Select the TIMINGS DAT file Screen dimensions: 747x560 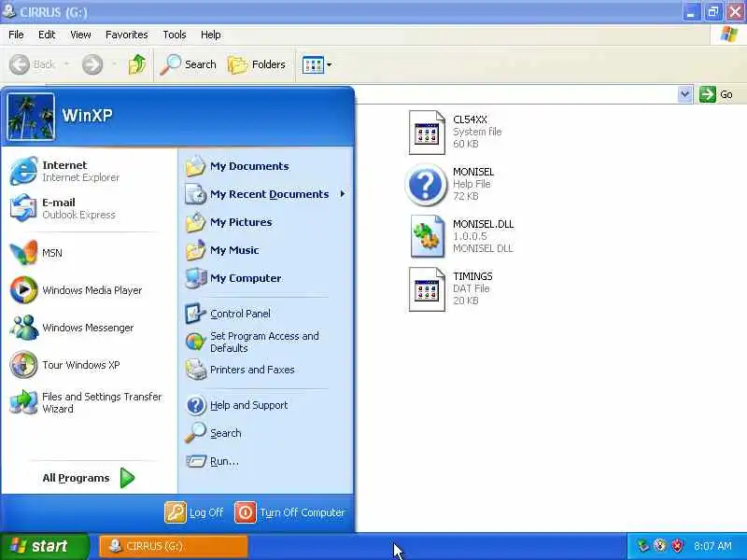[451, 288]
